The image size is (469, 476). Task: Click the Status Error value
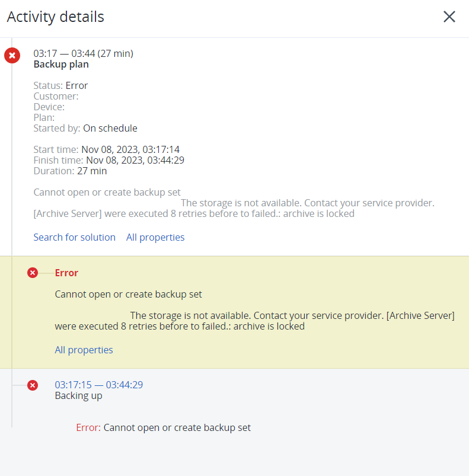click(76, 85)
